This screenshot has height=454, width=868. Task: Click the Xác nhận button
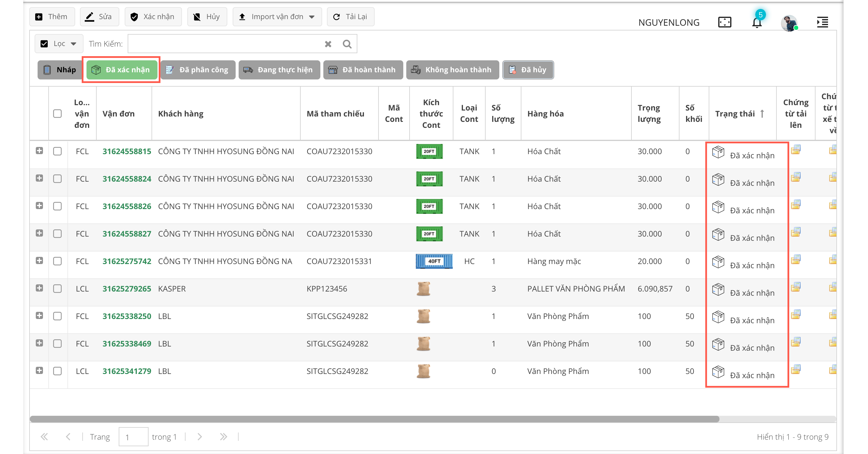coord(153,16)
